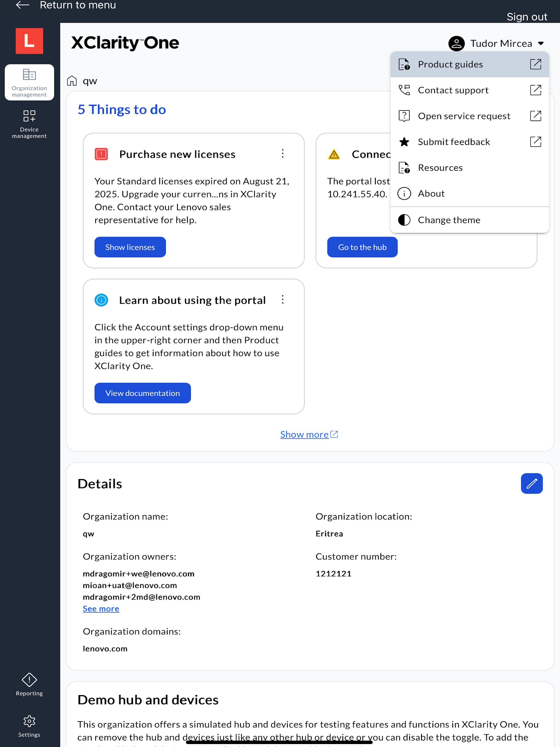Collapse the Tudor Mircea account dropdown arrow
Viewport: 560px width, 747px height.
[x=541, y=43]
